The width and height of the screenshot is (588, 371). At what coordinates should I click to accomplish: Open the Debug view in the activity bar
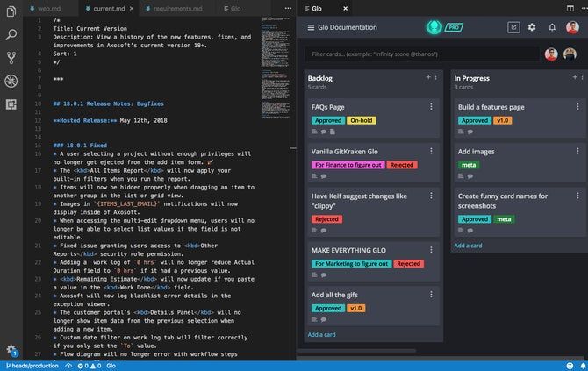[x=11, y=81]
